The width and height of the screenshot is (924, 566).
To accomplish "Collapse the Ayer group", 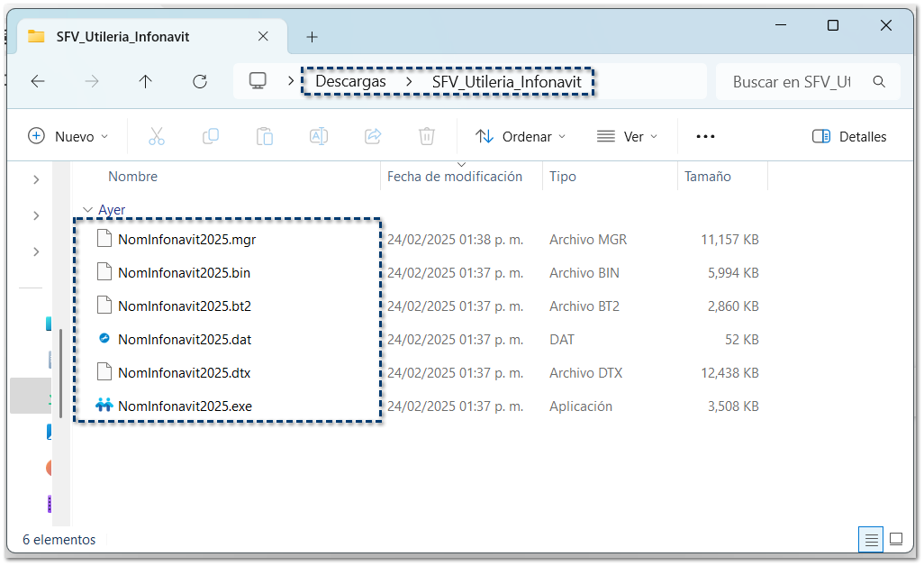I will coord(87,210).
